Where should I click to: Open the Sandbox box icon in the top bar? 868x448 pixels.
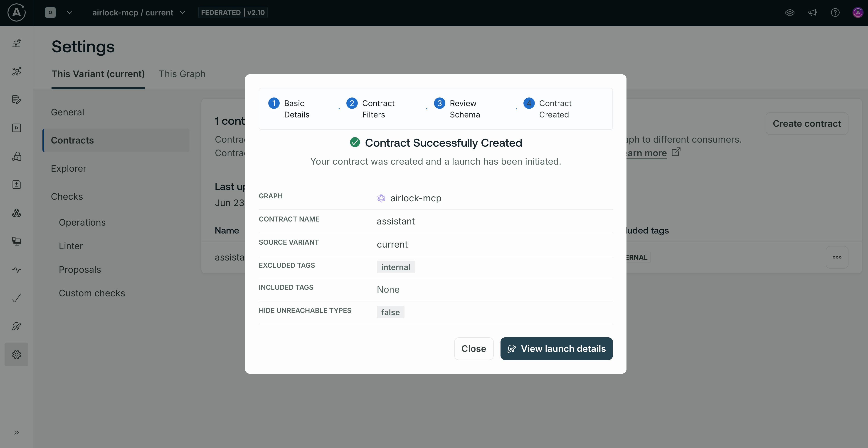pos(790,12)
